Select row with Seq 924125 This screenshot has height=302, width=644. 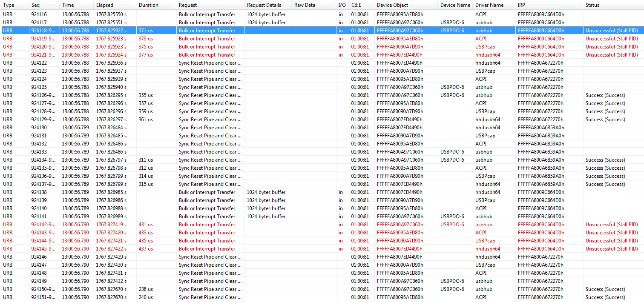(x=322, y=87)
